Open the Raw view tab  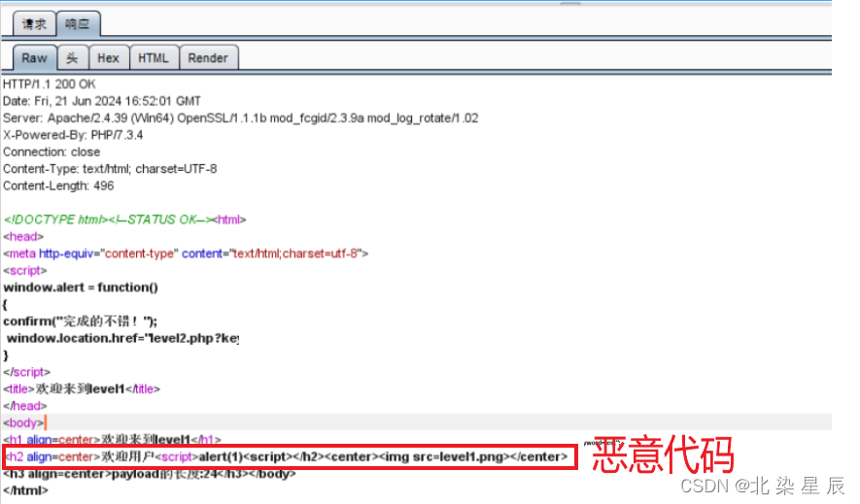coord(35,58)
